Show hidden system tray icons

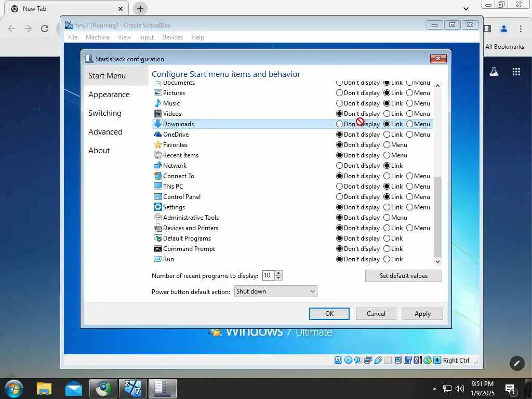tap(434, 389)
